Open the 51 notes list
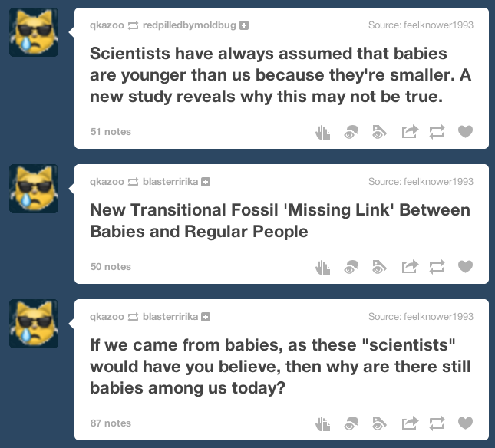 [x=111, y=132]
